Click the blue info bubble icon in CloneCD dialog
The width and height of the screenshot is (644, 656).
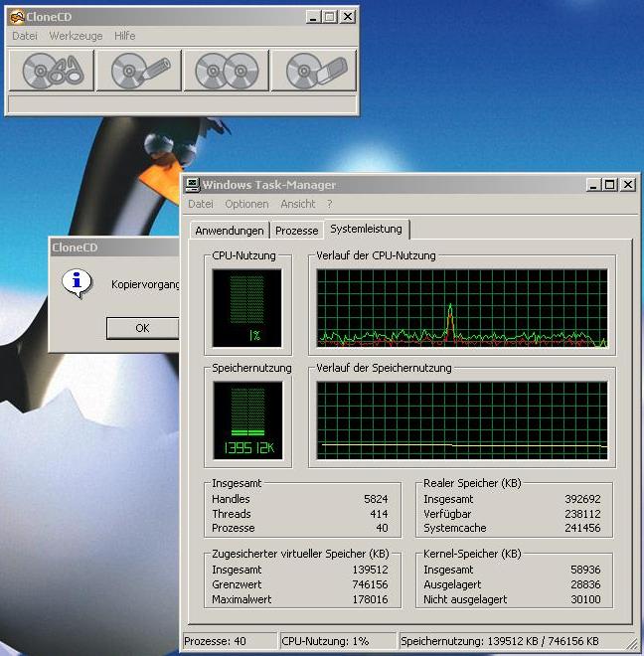coord(77,283)
